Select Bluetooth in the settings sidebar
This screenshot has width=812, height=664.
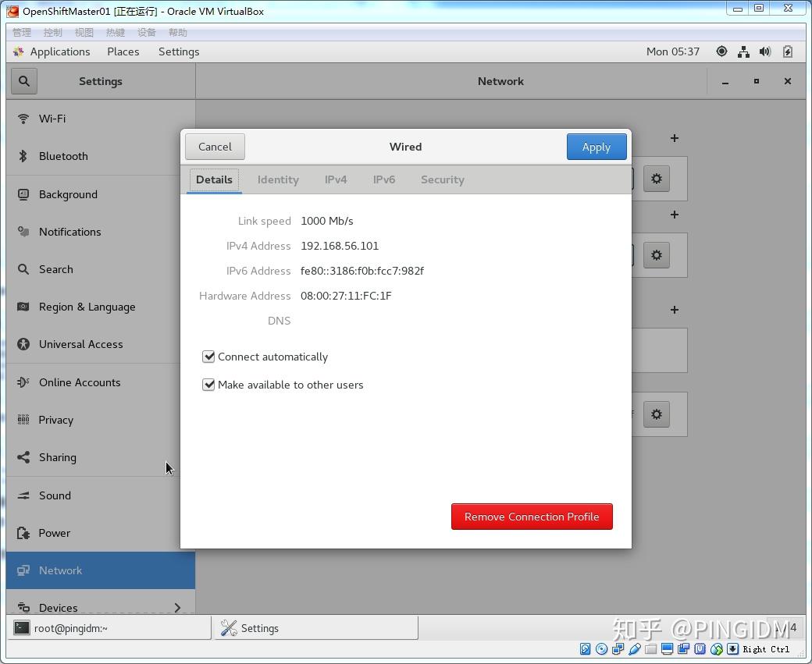pyautogui.click(x=62, y=156)
